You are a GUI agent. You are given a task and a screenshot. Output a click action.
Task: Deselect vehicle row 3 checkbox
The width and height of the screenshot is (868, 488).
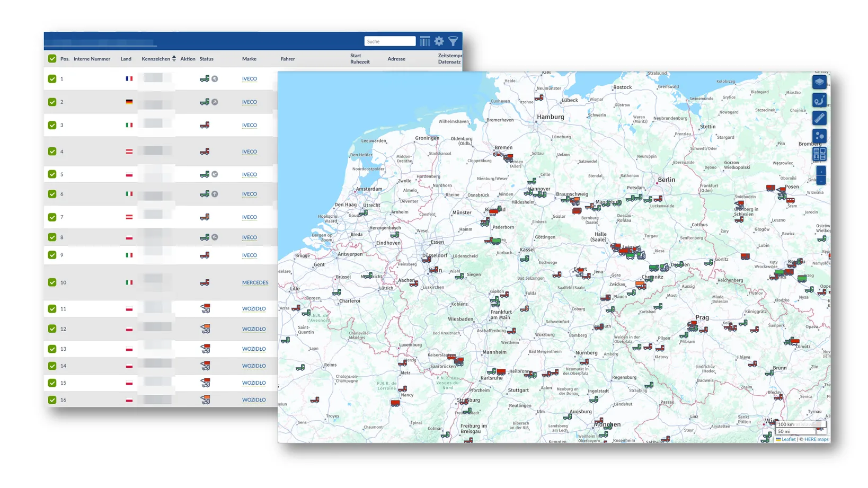[52, 126]
